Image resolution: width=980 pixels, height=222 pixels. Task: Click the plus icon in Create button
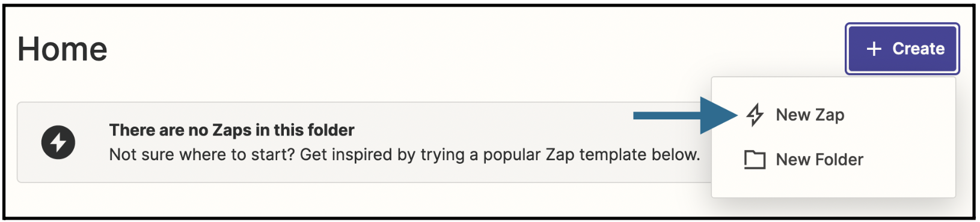point(874,49)
